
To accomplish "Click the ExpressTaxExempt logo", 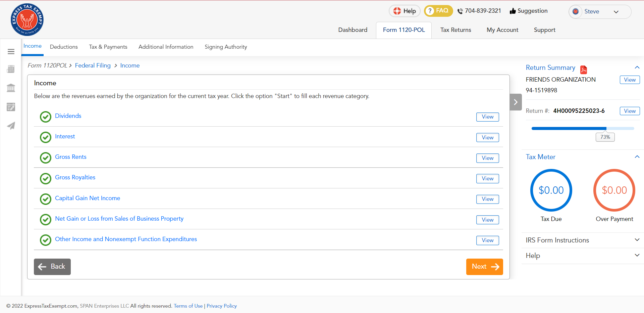I will click(x=27, y=19).
